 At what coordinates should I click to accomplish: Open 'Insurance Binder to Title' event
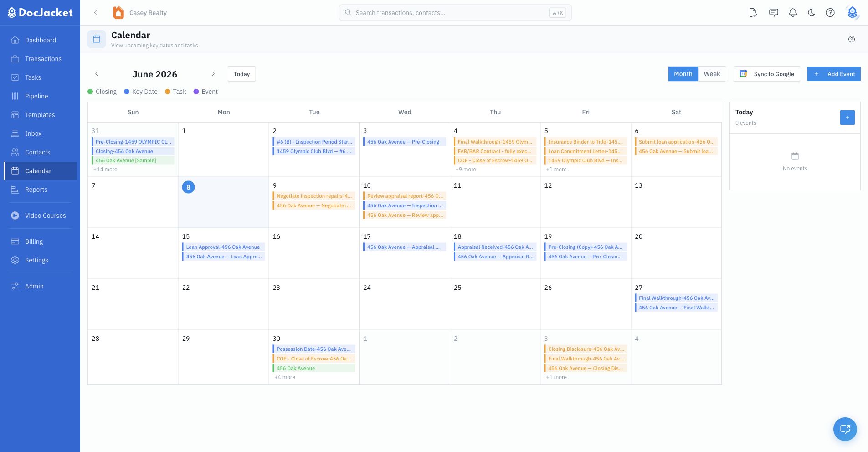click(x=586, y=142)
